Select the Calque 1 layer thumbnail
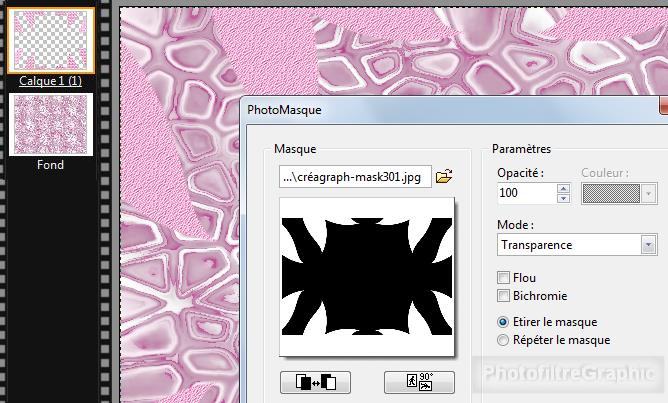Viewport: 668px width, 403px height. pyautogui.click(x=50, y=40)
